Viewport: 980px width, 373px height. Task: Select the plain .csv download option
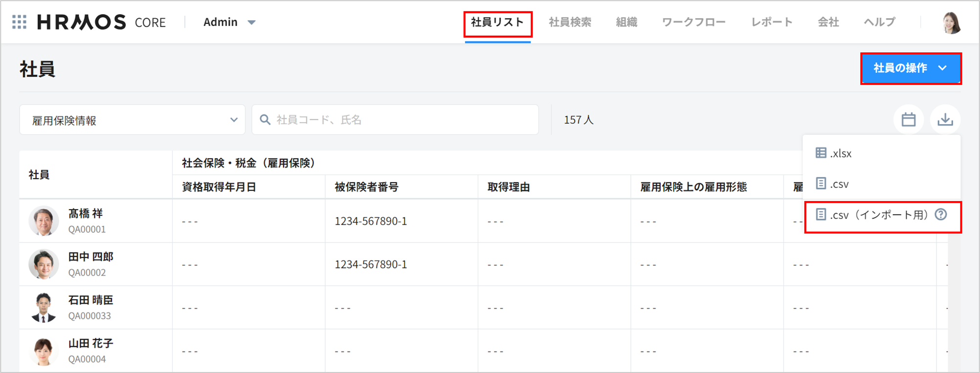click(839, 184)
